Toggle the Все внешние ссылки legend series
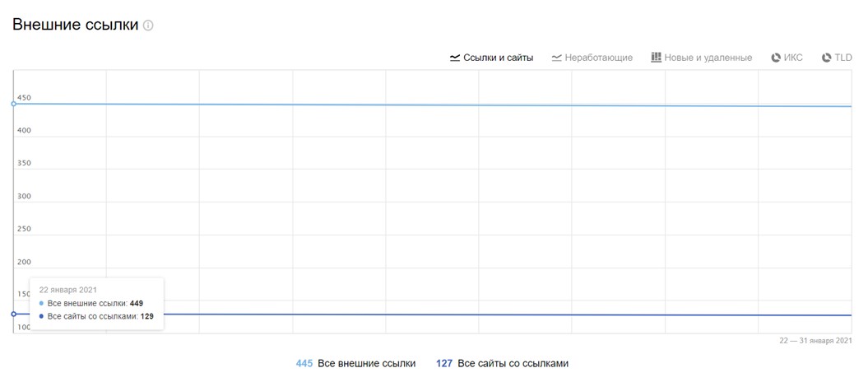The width and height of the screenshot is (868, 382). click(x=366, y=363)
